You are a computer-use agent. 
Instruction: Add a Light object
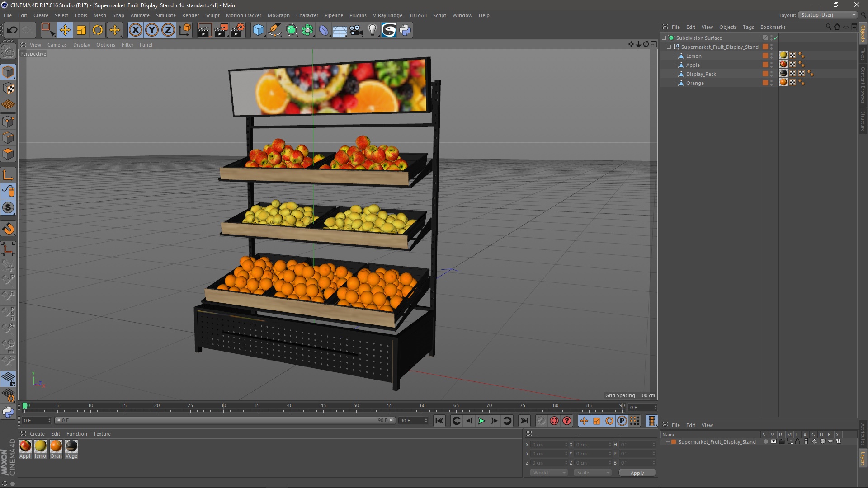[x=372, y=30]
